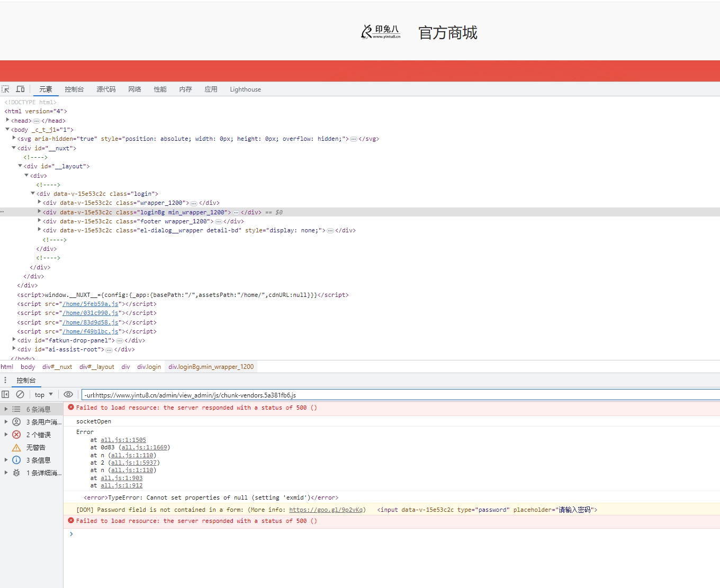The image size is (720, 588).
Task: Select div.login in the breadcrumb bar
Action: pos(149,367)
